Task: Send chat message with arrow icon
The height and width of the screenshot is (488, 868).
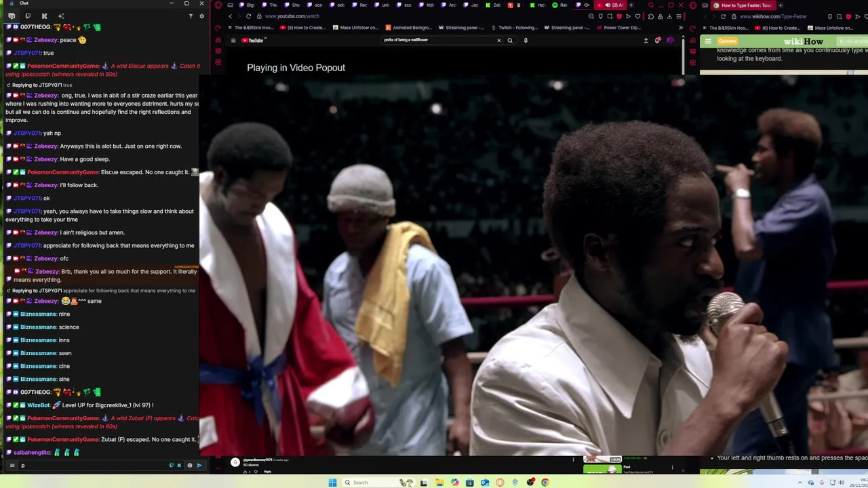Action: click(199, 466)
